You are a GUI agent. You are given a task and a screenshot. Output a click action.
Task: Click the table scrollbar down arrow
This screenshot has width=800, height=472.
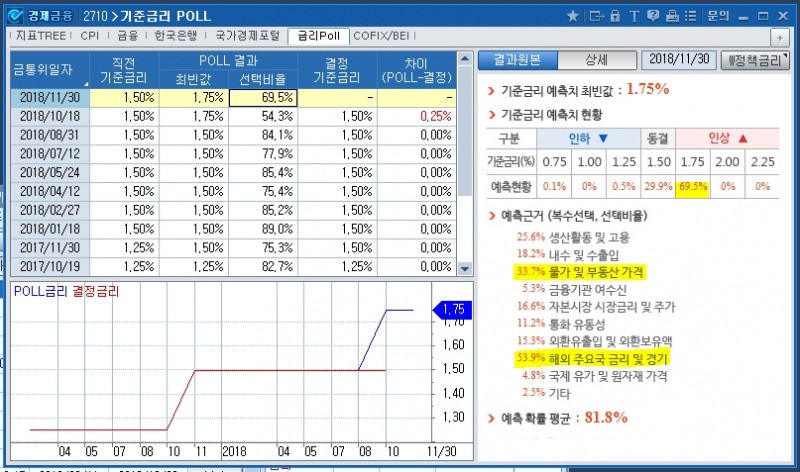(465, 268)
